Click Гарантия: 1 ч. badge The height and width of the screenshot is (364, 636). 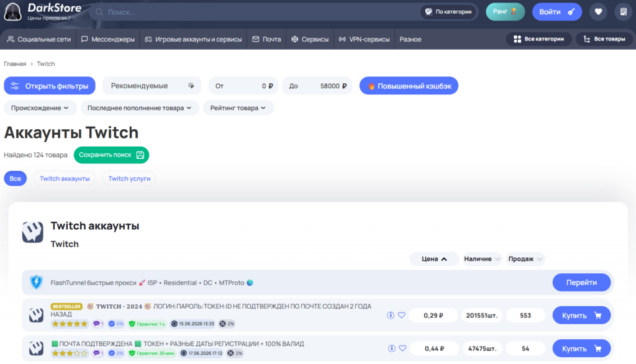[x=147, y=324]
